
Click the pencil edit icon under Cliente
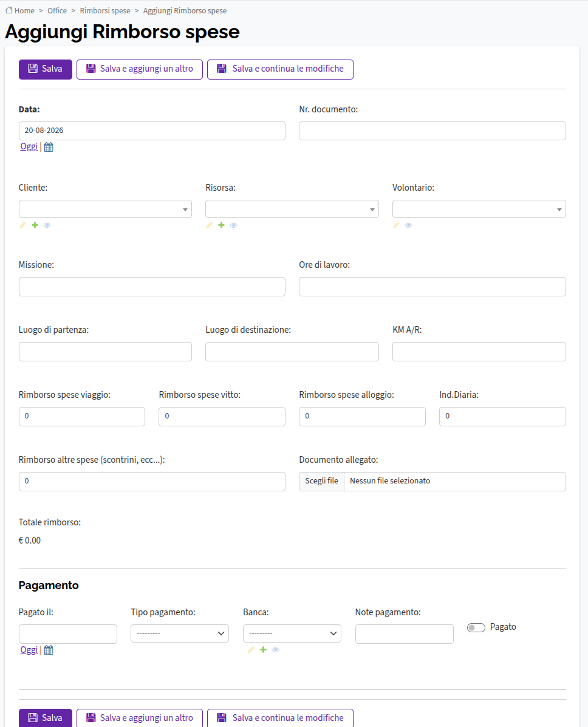coord(22,225)
